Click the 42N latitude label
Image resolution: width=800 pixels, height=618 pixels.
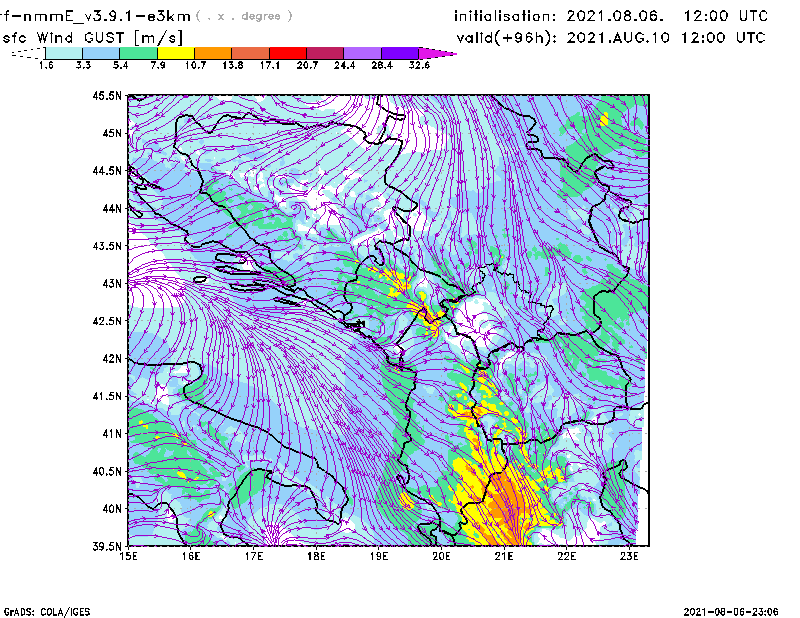pyautogui.click(x=112, y=359)
